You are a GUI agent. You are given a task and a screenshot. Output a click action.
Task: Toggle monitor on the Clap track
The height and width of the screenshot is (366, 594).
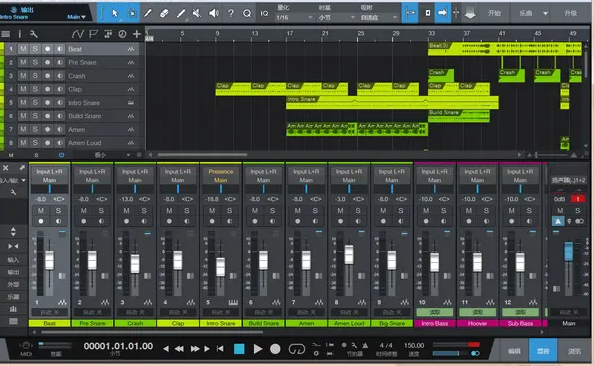pyautogui.click(x=59, y=89)
